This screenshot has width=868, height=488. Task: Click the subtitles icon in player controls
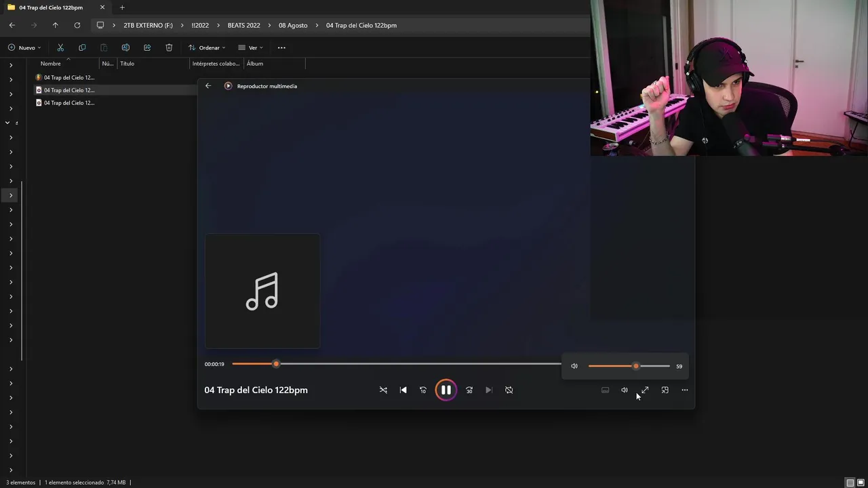point(606,390)
